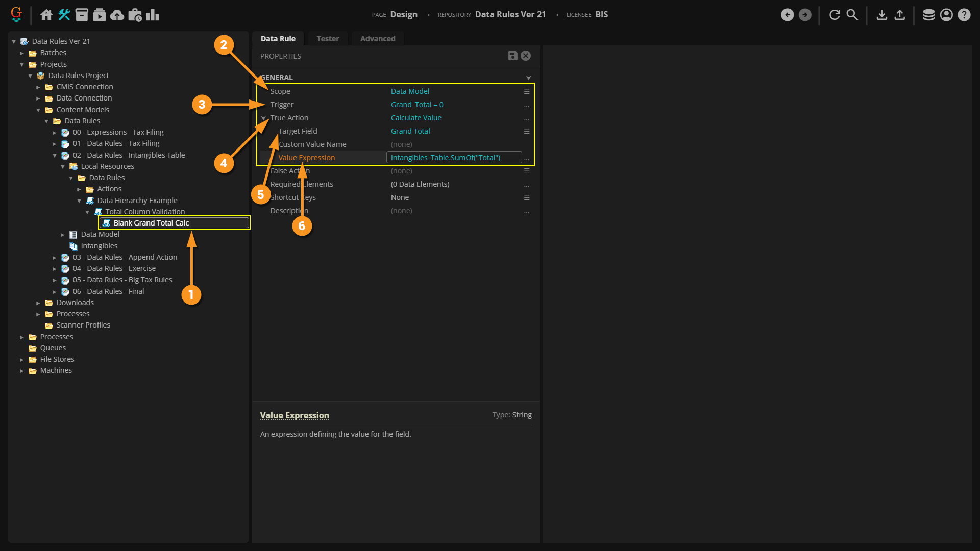Click the repository database icon
Viewport: 980px width, 551px height.
pos(928,15)
